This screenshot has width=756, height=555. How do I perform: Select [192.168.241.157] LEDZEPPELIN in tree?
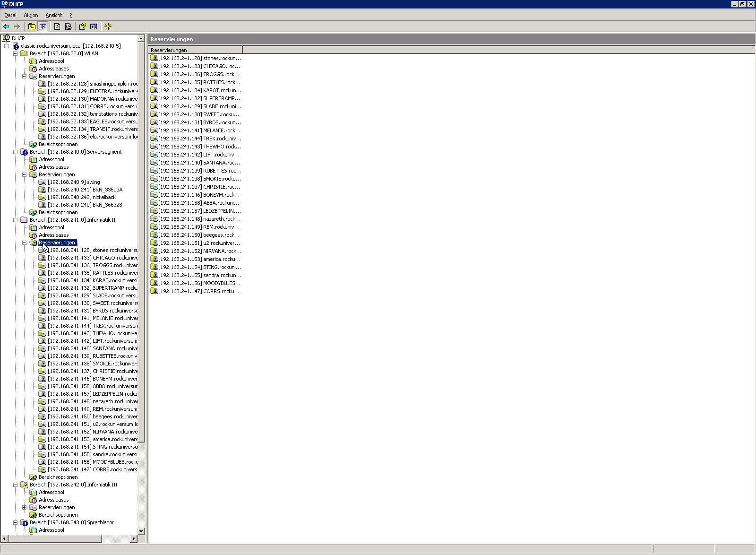(92, 394)
